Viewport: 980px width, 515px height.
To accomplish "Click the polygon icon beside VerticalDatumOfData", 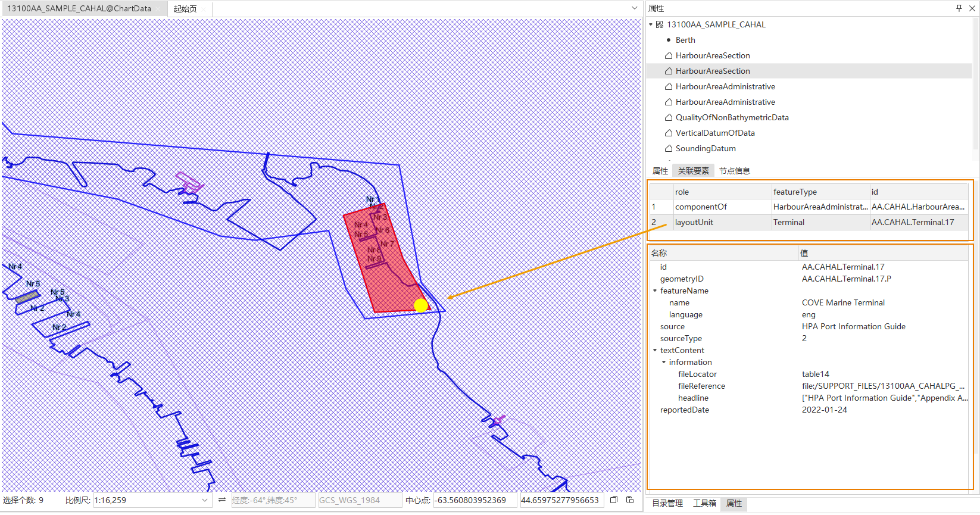I will (x=669, y=133).
